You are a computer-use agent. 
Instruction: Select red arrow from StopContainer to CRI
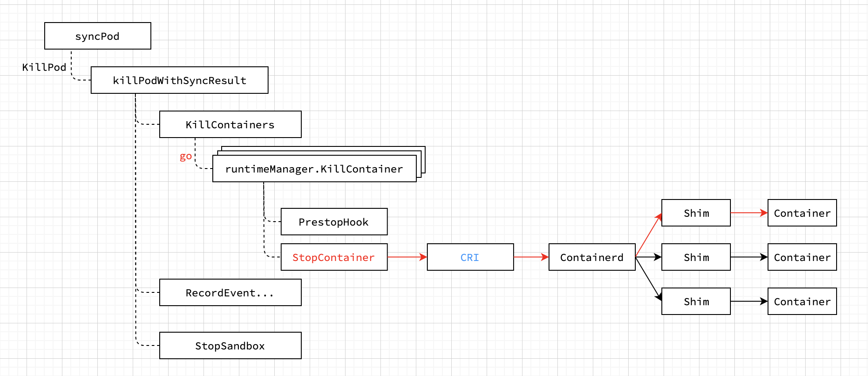click(x=407, y=257)
